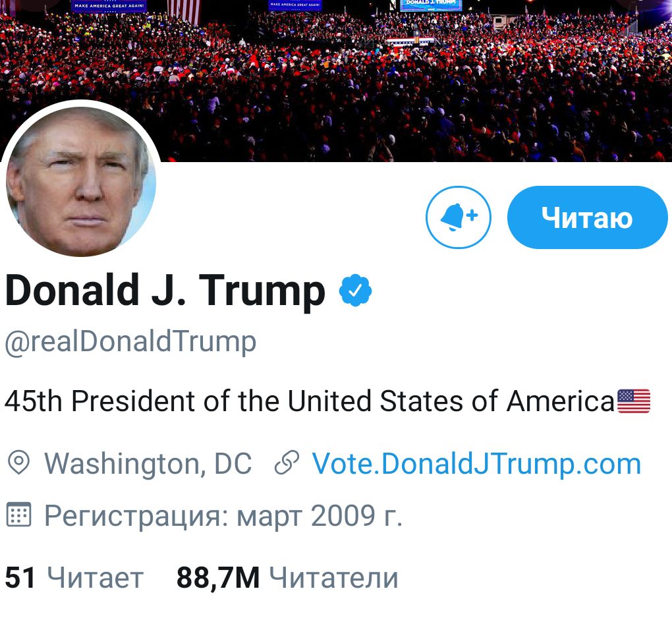The image size is (672, 622).
Task: Click the @realDonaldTrump handle
Action: click(x=130, y=342)
